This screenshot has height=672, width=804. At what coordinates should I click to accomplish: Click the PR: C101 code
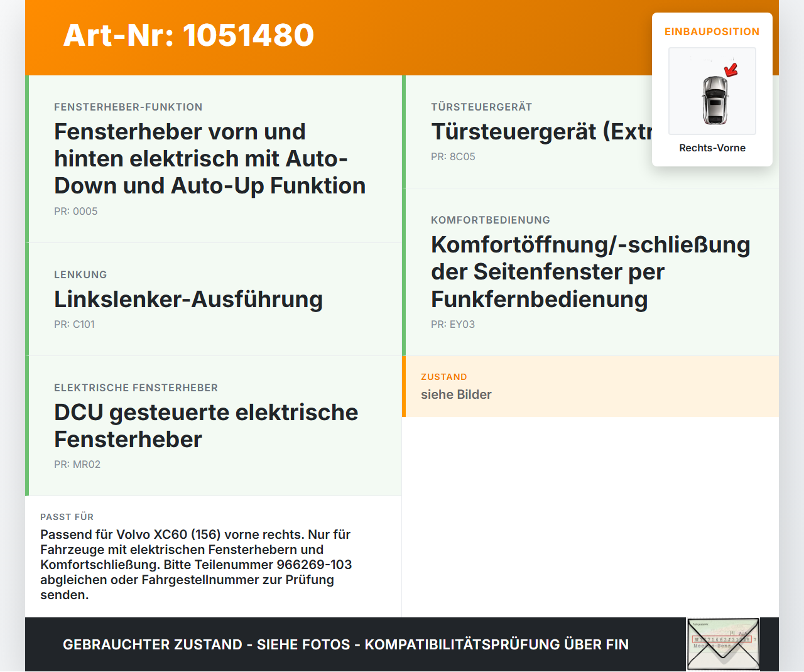74,324
